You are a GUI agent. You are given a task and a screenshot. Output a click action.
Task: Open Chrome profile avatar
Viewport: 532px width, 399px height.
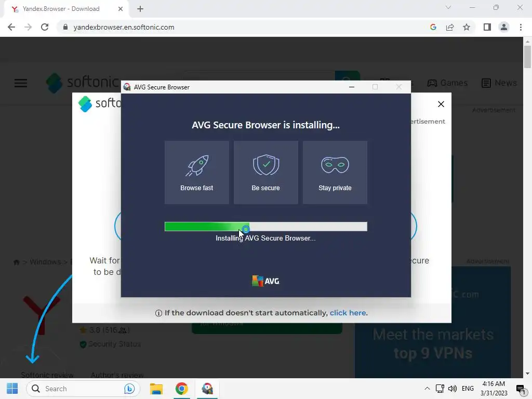pos(504,27)
